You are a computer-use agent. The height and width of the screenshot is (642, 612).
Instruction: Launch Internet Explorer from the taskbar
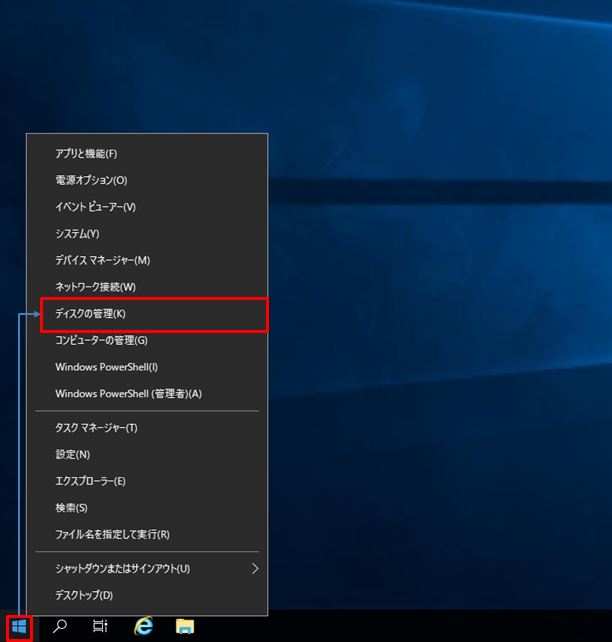(x=144, y=626)
